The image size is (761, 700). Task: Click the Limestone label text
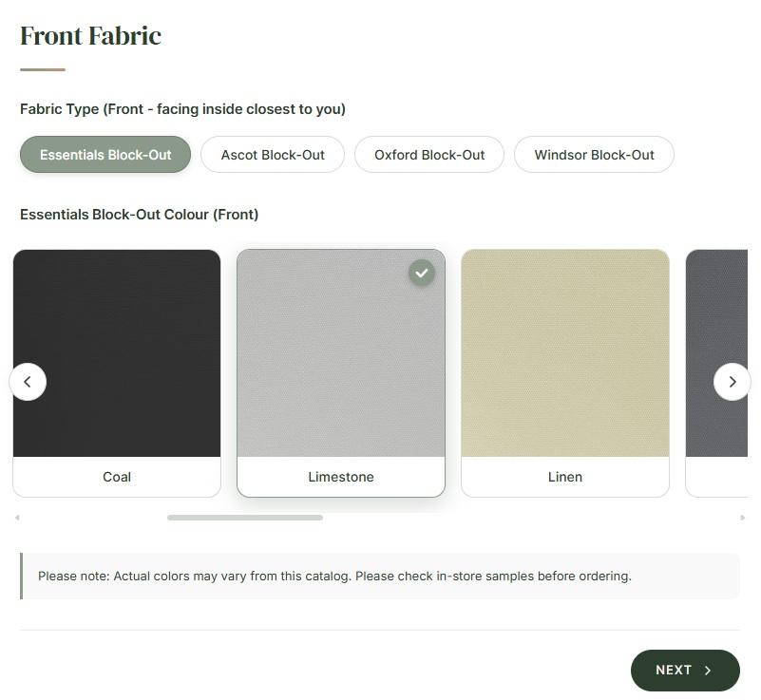[x=341, y=477]
